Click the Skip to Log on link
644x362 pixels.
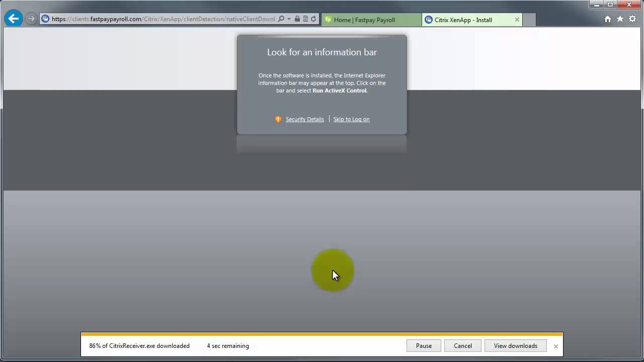351,119
